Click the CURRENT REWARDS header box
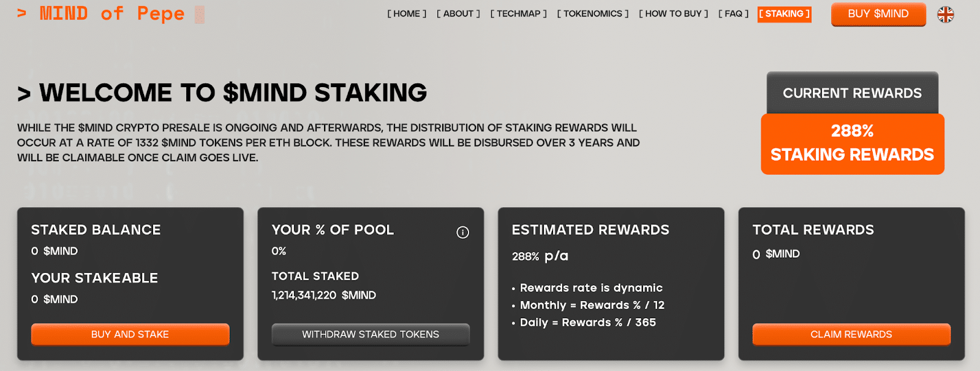Image resolution: width=980 pixels, height=371 pixels. [x=852, y=93]
